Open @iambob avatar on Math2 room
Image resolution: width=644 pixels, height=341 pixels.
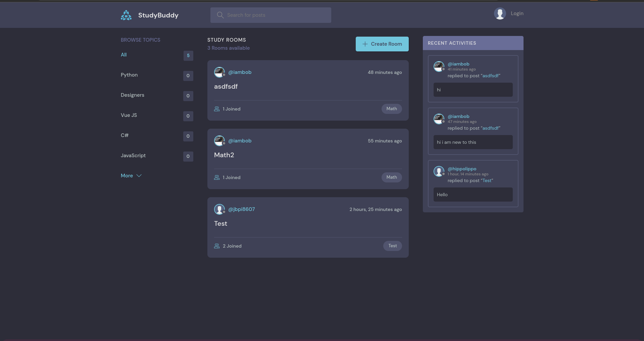point(219,141)
